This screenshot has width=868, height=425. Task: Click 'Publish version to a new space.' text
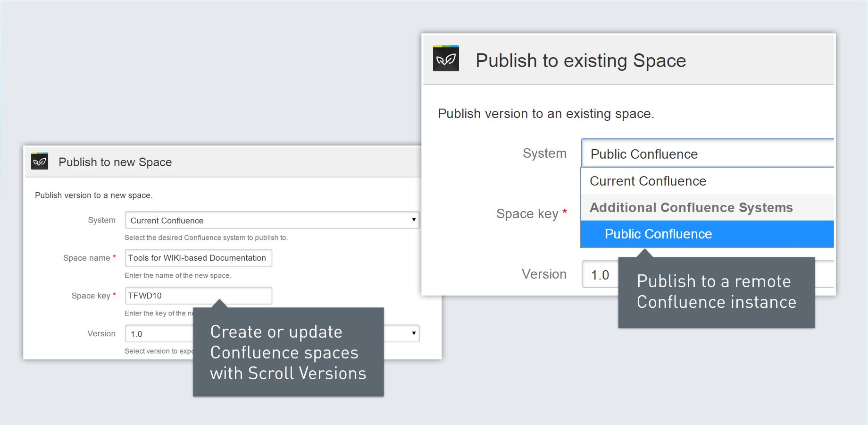point(94,195)
